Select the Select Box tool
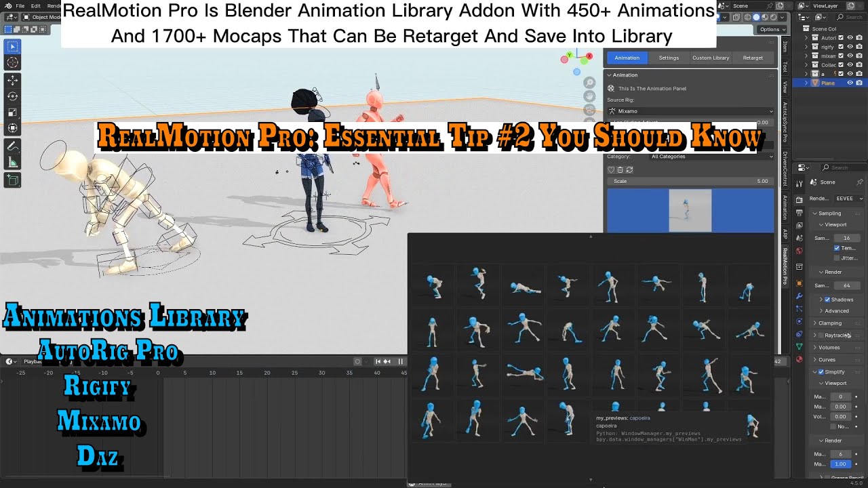 [x=13, y=47]
